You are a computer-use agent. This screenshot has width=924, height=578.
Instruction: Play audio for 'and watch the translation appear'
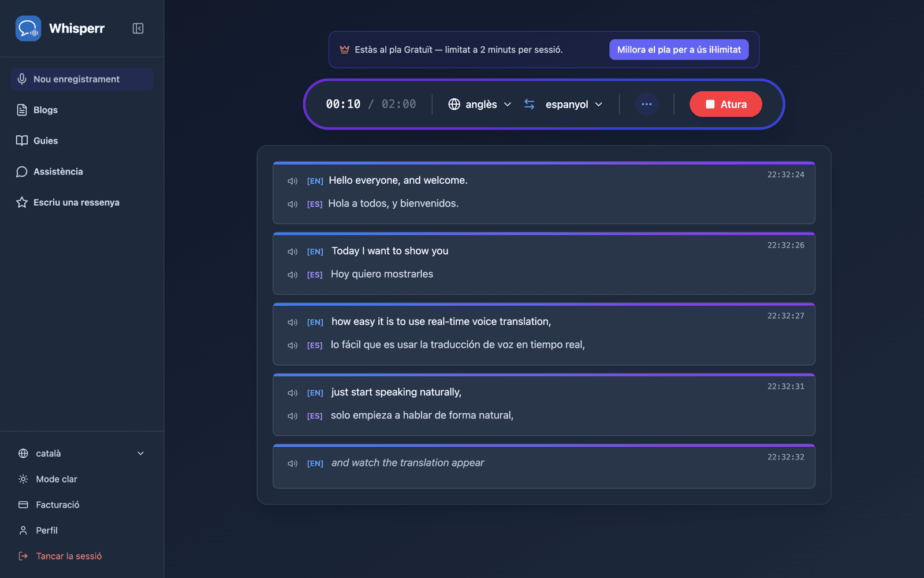(293, 463)
